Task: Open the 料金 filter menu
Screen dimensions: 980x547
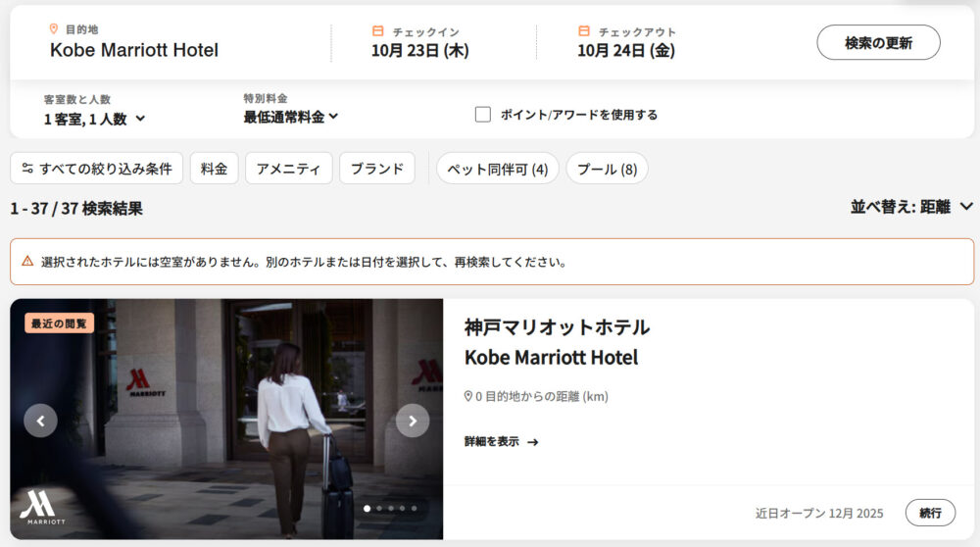Action: [x=214, y=169]
